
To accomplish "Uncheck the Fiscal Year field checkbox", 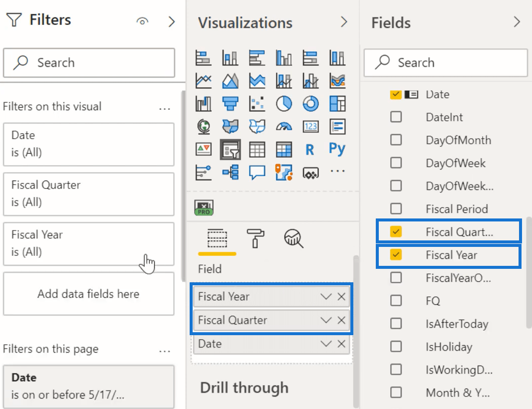I will point(396,255).
